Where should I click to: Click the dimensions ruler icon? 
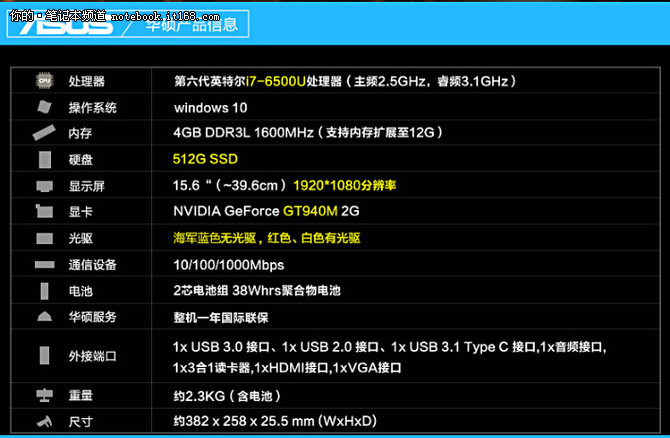click(x=44, y=421)
